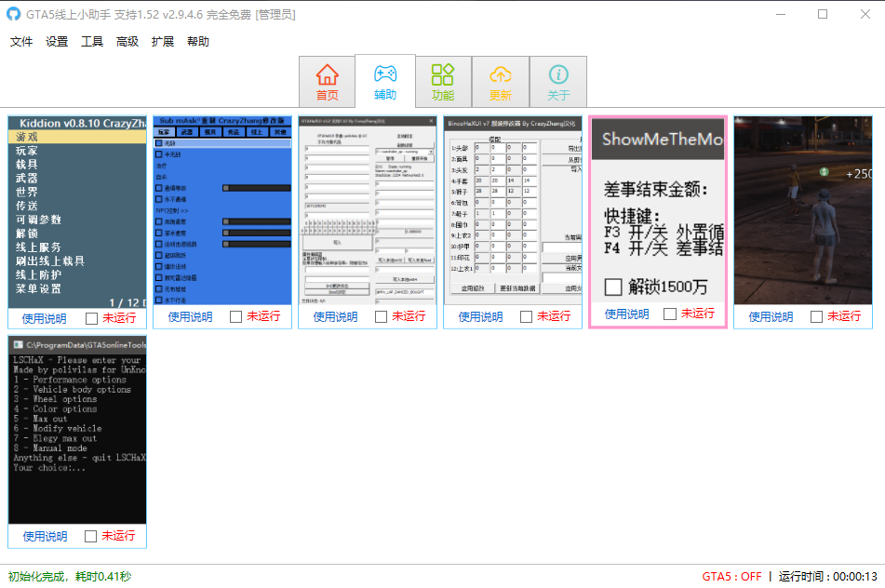
Task: Click the app logo in the title bar
Action: pos(11,14)
